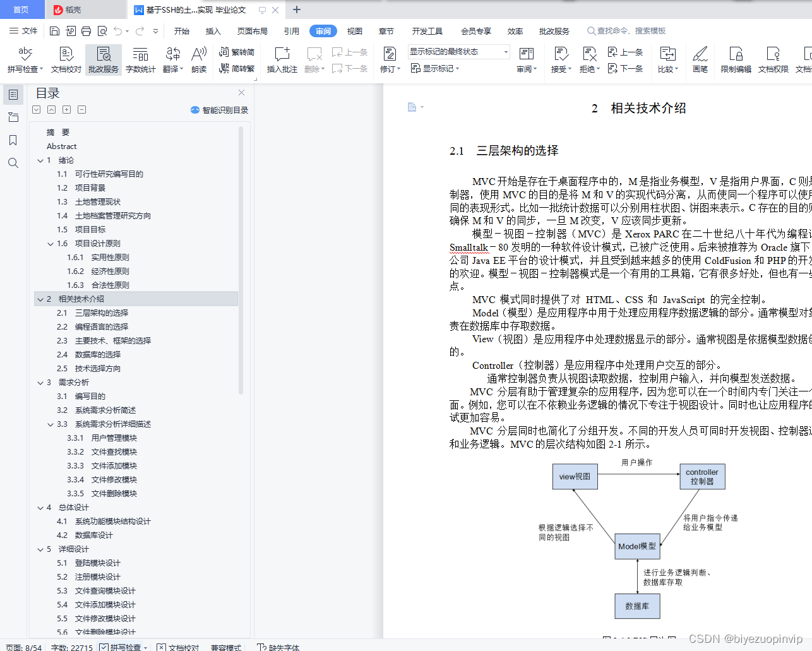Click smart TOC recognition (智能识别目录)
This screenshot has height=651, width=812.
(219, 110)
